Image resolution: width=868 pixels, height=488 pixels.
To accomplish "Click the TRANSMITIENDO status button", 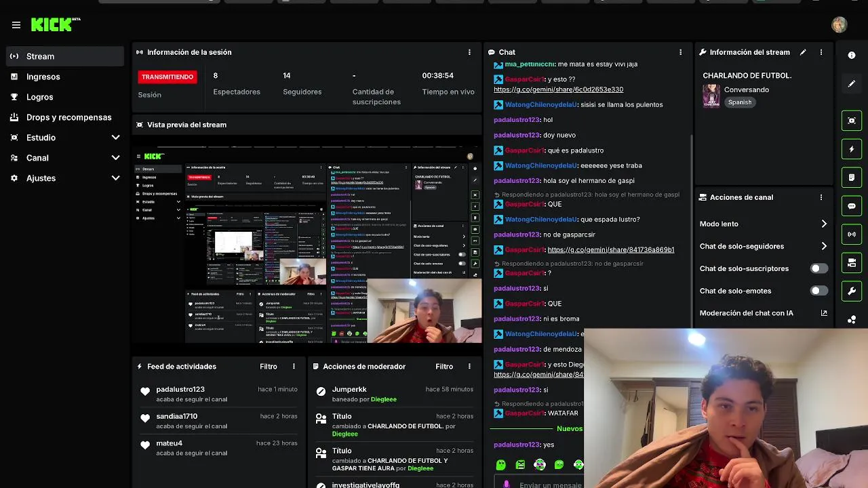I will (x=167, y=77).
